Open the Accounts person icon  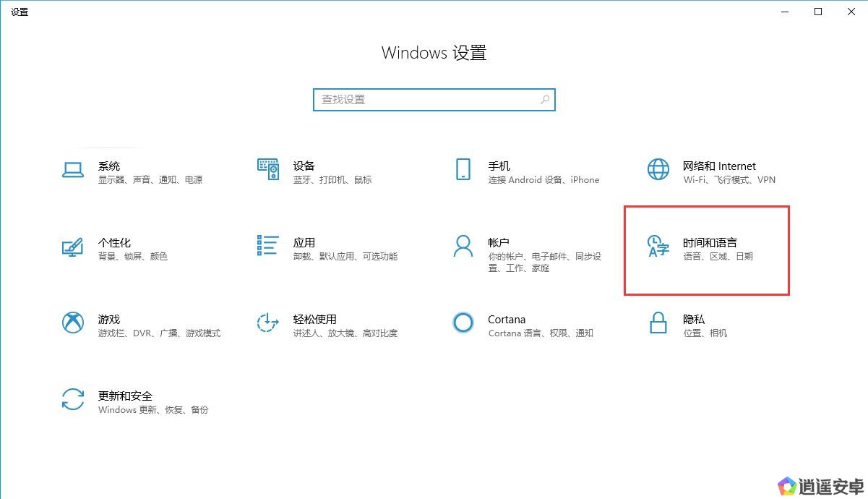coord(463,246)
